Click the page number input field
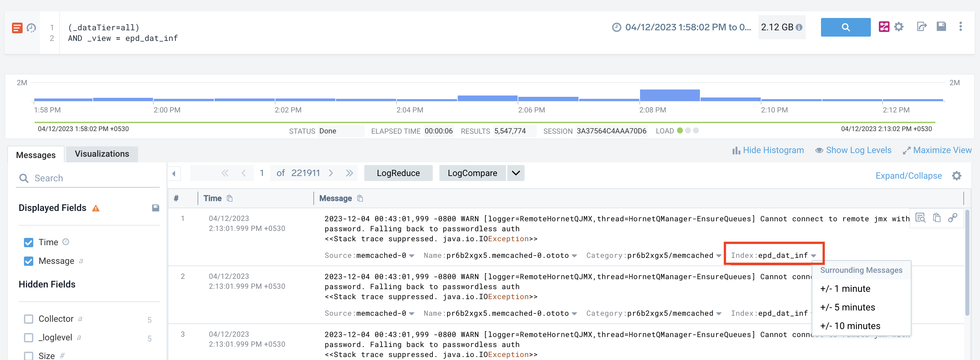 [x=262, y=174]
